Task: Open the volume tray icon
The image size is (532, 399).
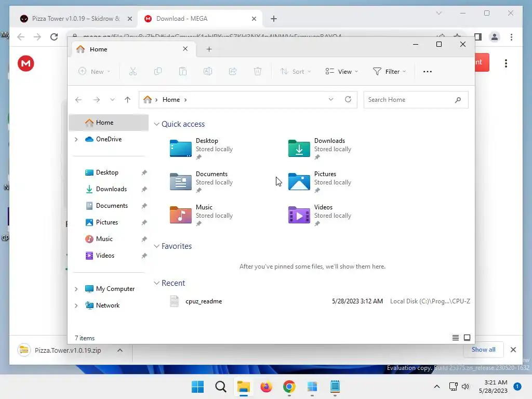Action: click(x=465, y=387)
